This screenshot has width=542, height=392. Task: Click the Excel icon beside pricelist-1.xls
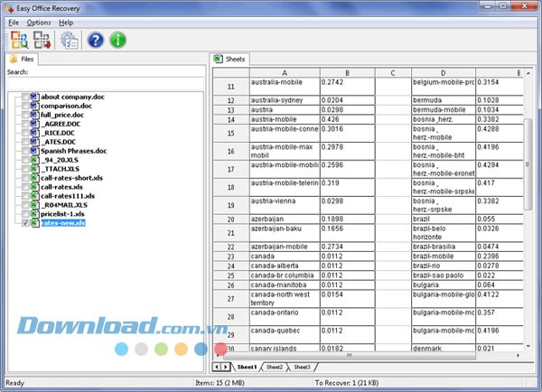[x=34, y=213]
